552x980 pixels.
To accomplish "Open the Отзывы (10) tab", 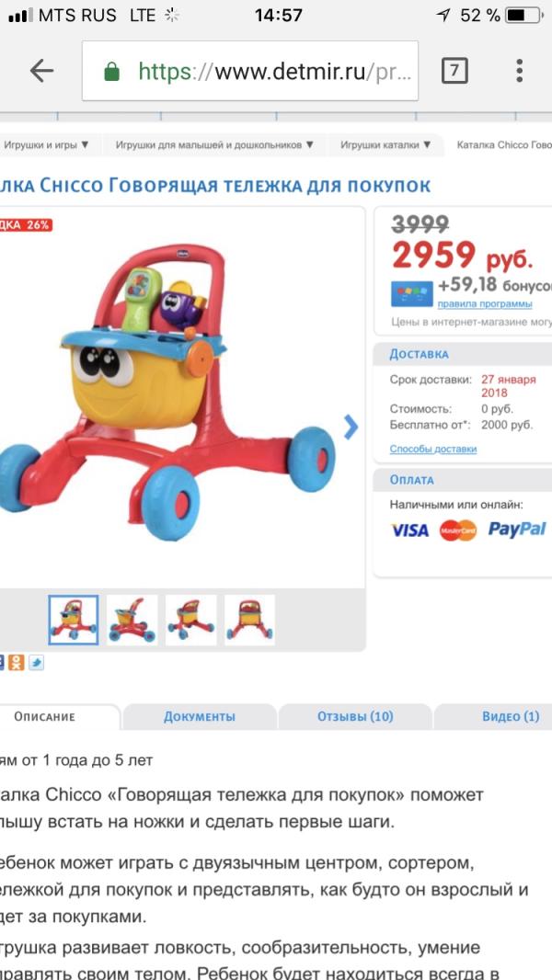I will click(x=355, y=716).
